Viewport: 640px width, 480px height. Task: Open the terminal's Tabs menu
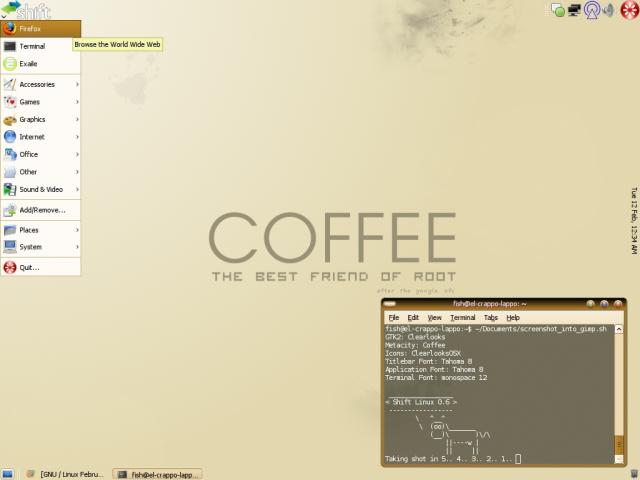[x=491, y=318]
